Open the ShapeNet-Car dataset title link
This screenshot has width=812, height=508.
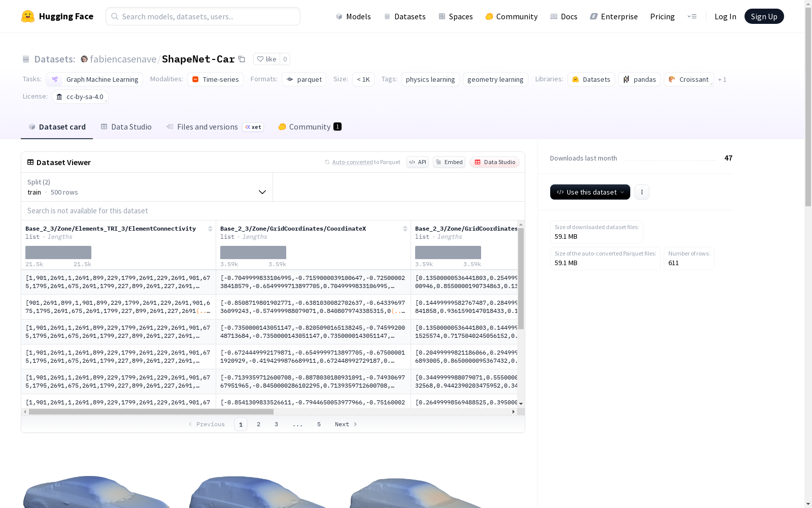(x=198, y=59)
